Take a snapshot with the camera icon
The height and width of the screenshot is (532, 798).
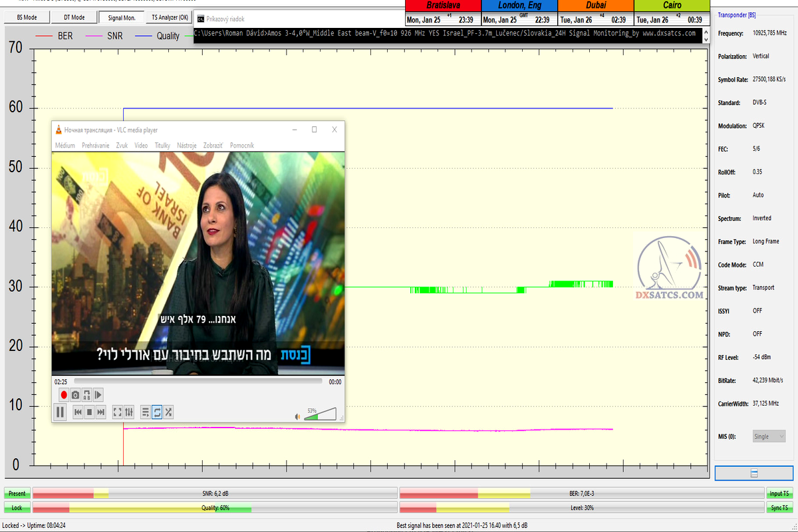pyautogui.click(x=76, y=395)
